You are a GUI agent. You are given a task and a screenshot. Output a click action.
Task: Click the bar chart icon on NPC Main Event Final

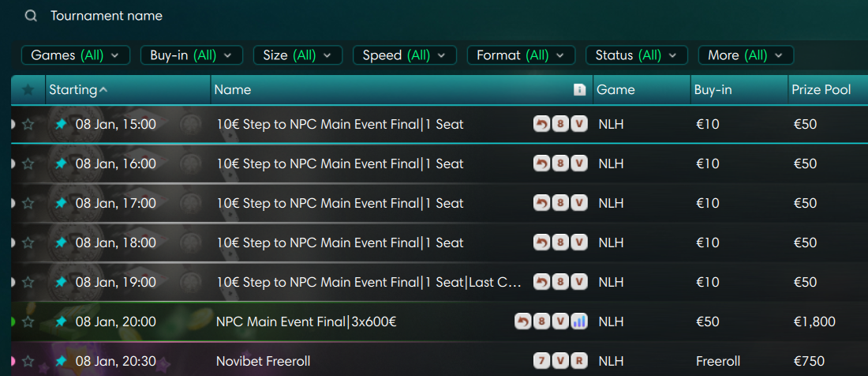(579, 321)
